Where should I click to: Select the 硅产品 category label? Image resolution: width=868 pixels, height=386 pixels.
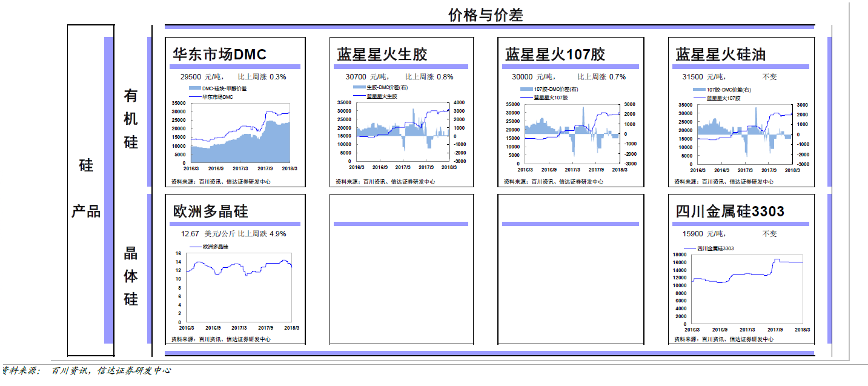[x=86, y=188]
